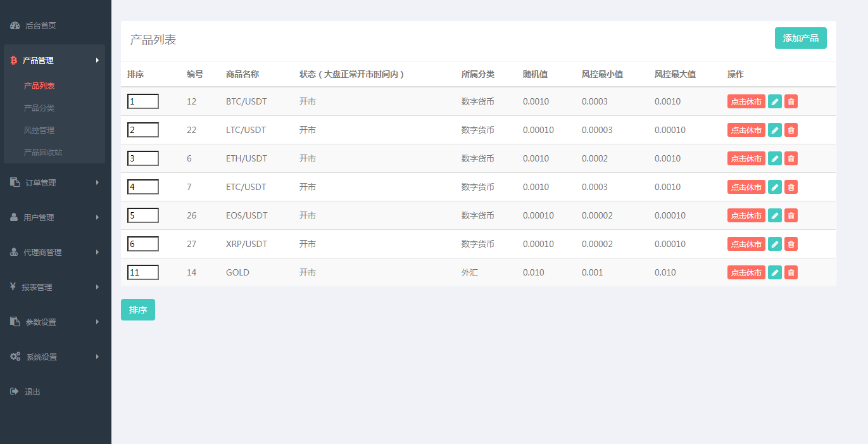This screenshot has width=868, height=444.
Task: Expand the 订单管理 menu arrow
Action: pyautogui.click(x=97, y=182)
